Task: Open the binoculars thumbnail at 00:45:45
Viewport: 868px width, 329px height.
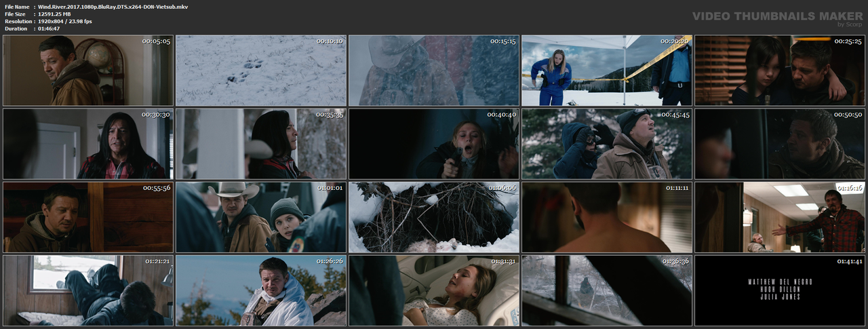Action: click(x=607, y=144)
